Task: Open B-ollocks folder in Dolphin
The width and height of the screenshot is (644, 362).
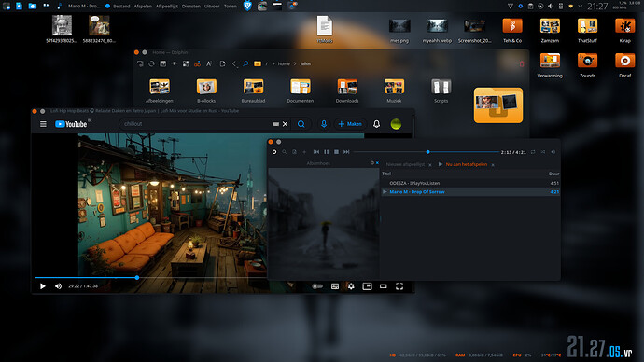Action: 206,90
